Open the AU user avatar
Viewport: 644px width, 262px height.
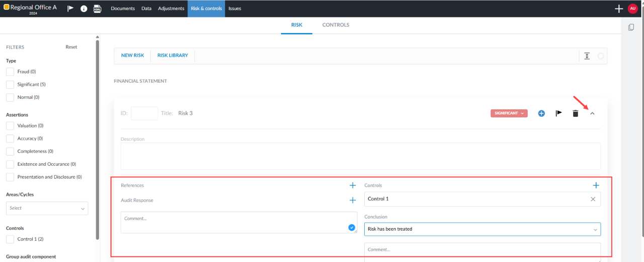[632, 9]
